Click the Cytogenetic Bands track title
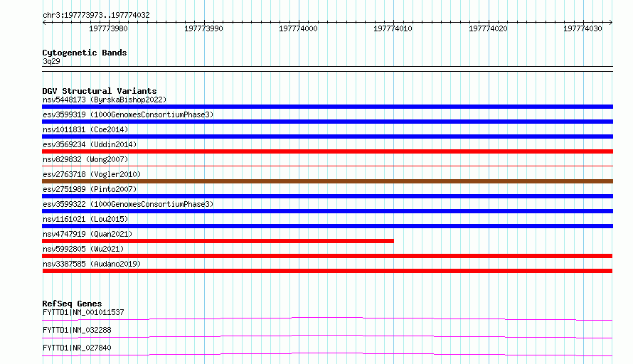 click(85, 53)
